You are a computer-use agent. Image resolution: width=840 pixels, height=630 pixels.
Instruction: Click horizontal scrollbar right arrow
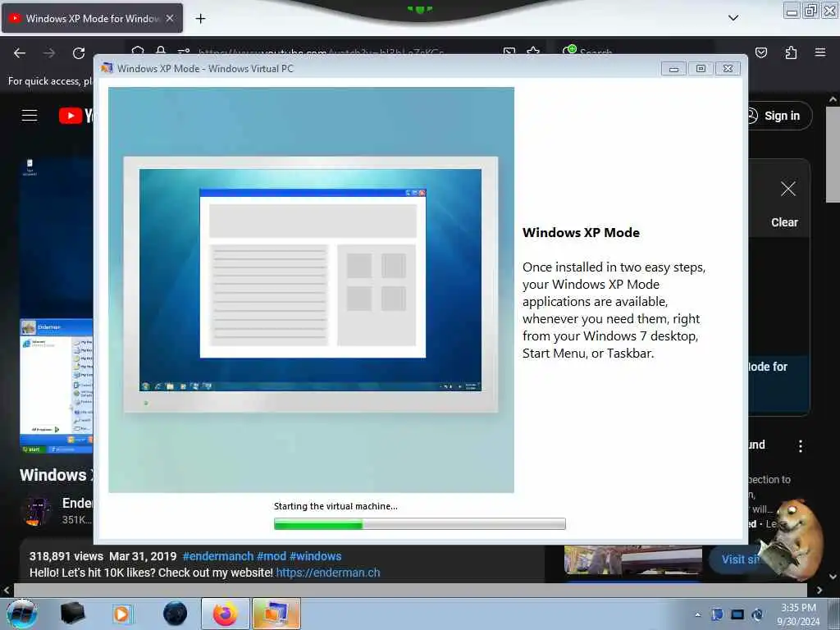pyautogui.click(x=819, y=591)
